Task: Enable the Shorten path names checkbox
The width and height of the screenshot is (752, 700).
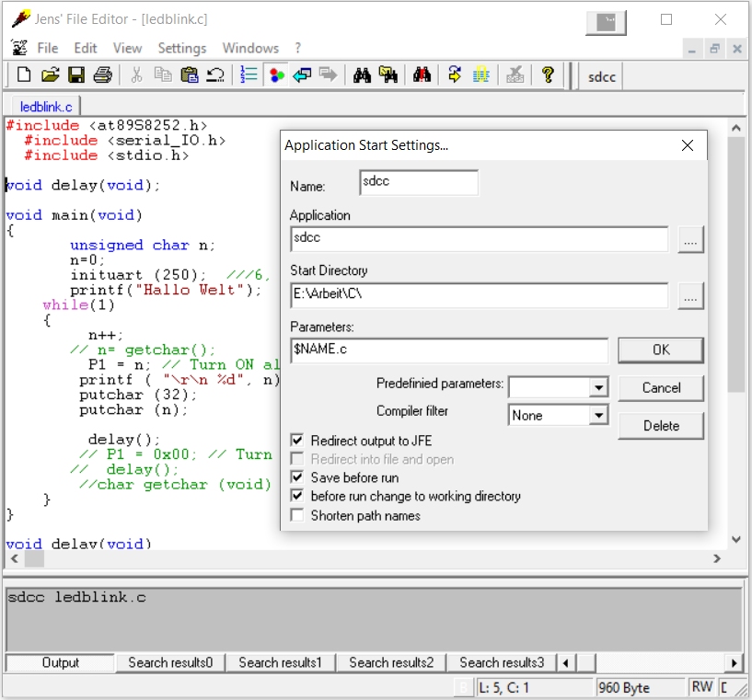Action: [x=297, y=515]
